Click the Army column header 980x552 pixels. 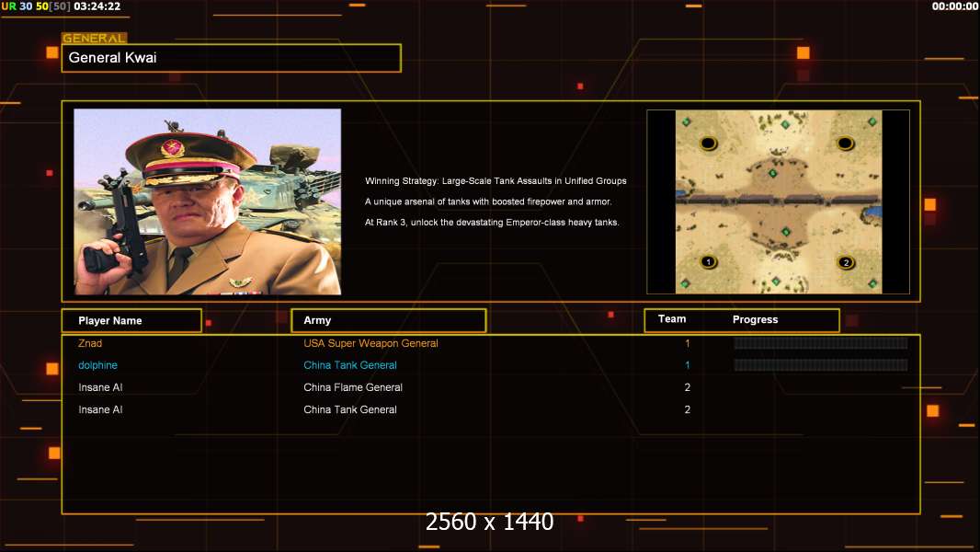[317, 321]
